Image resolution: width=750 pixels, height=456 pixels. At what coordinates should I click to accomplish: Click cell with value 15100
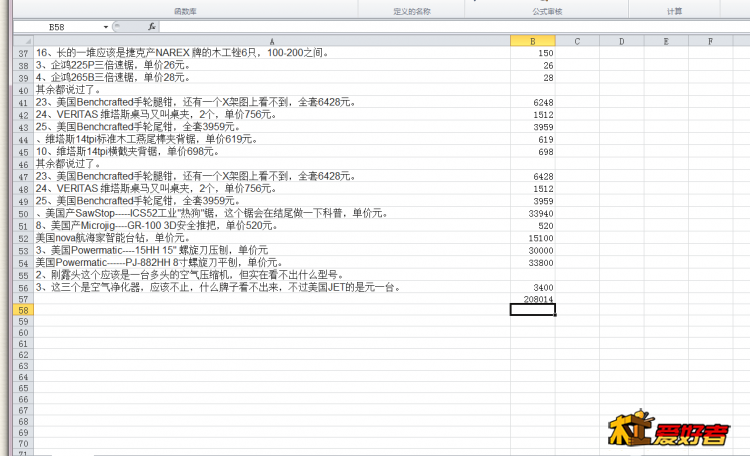point(532,238)
